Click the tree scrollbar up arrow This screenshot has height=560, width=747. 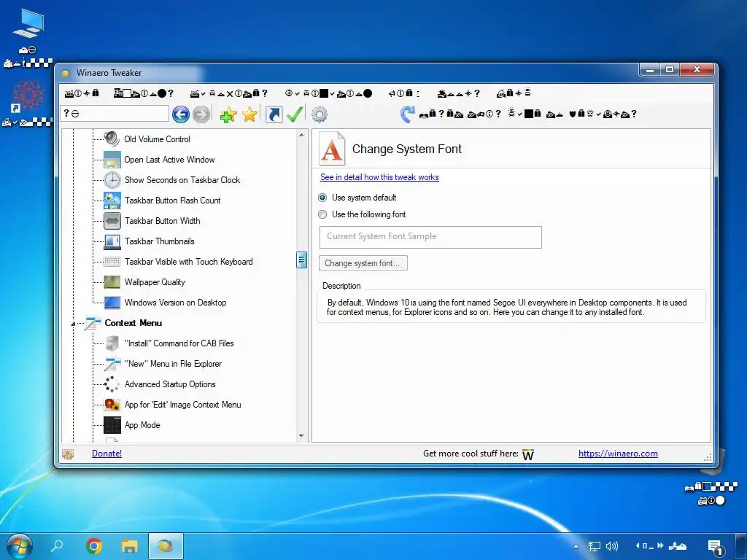tap(301, 135)
